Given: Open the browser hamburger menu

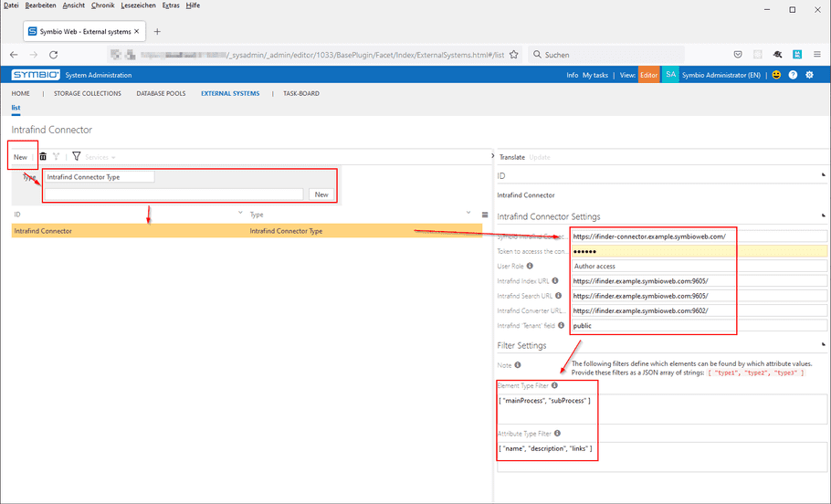Looking at the screenshot, I should [817, 55].
